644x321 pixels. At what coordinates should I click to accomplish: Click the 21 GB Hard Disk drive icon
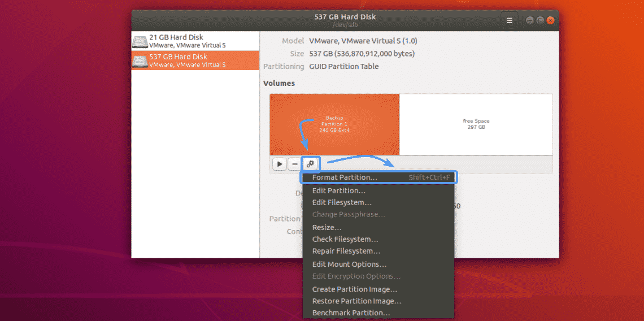tap(141, 41)
